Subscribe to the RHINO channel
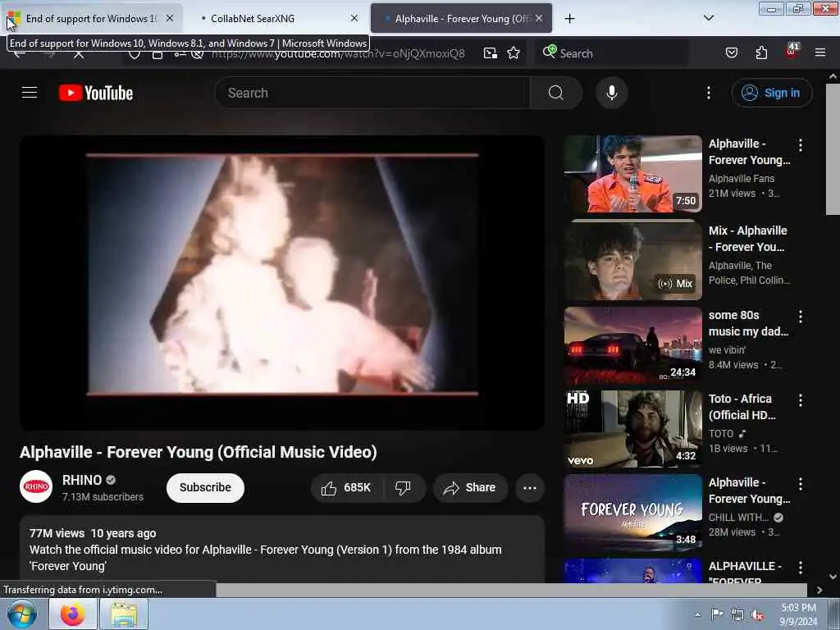Screen dimensions: 840x630 [205, 487]
